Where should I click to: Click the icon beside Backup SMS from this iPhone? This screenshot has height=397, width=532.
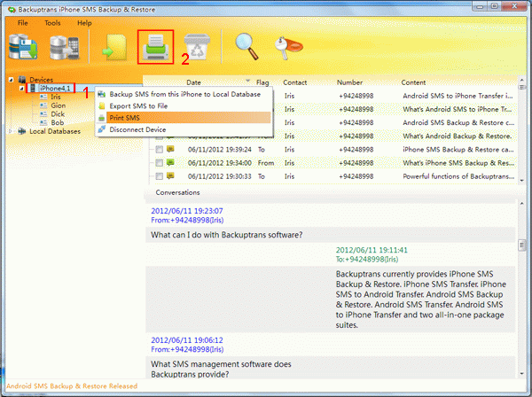tap(101, 94)
